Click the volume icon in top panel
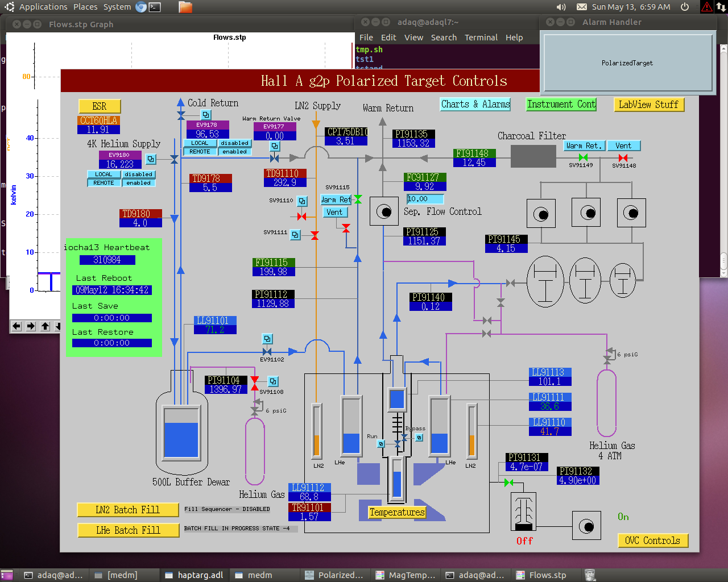The width and height of the screenshot is (728, 582). coord(561,7)
